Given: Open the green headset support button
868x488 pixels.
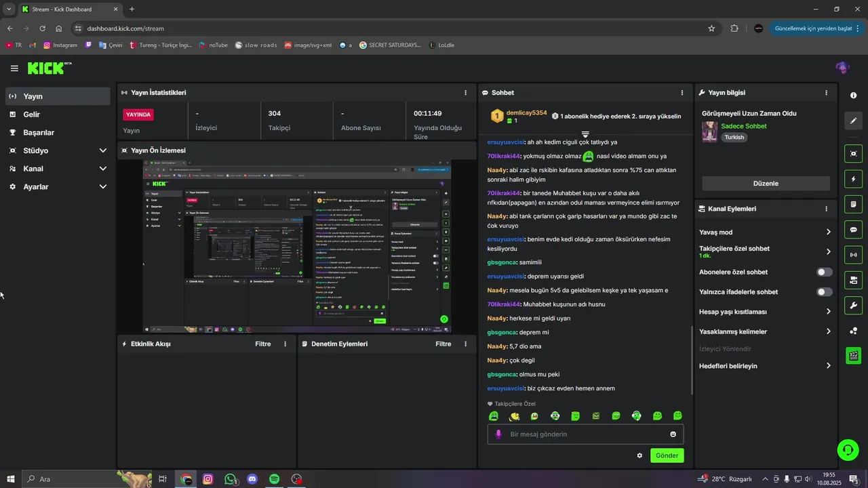Looking at the screenshot, I should [x=847, y=449].
